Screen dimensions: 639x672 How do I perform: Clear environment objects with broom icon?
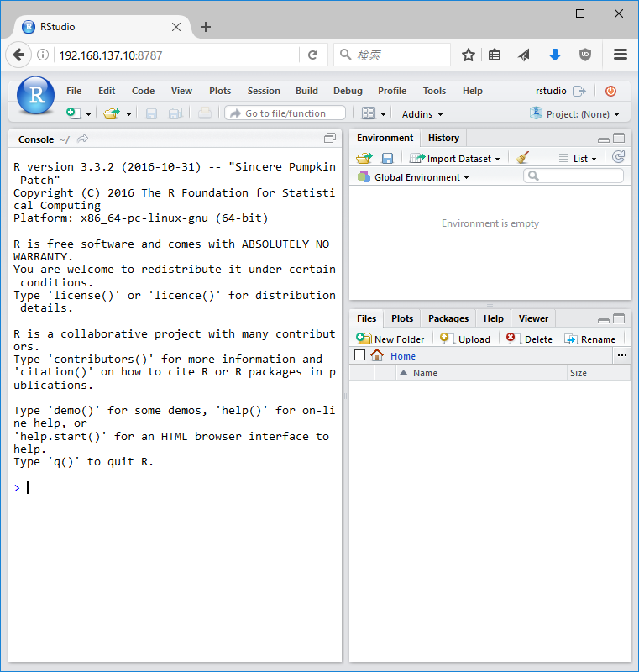click(522, 158)
